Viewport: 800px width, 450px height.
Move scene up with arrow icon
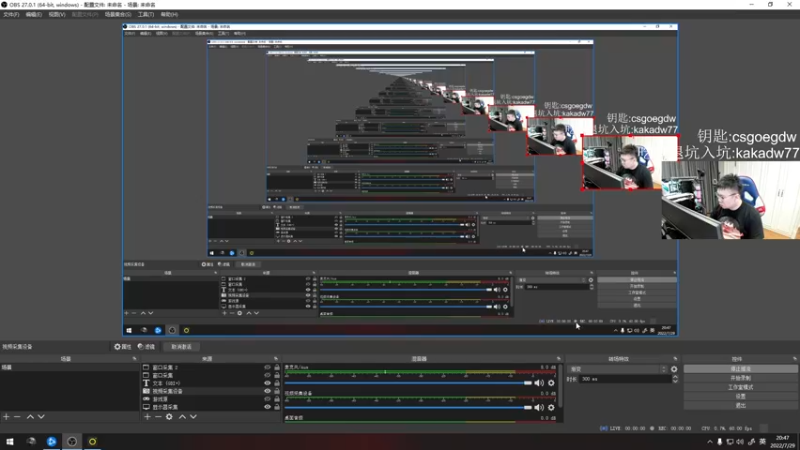pos(30,417)
